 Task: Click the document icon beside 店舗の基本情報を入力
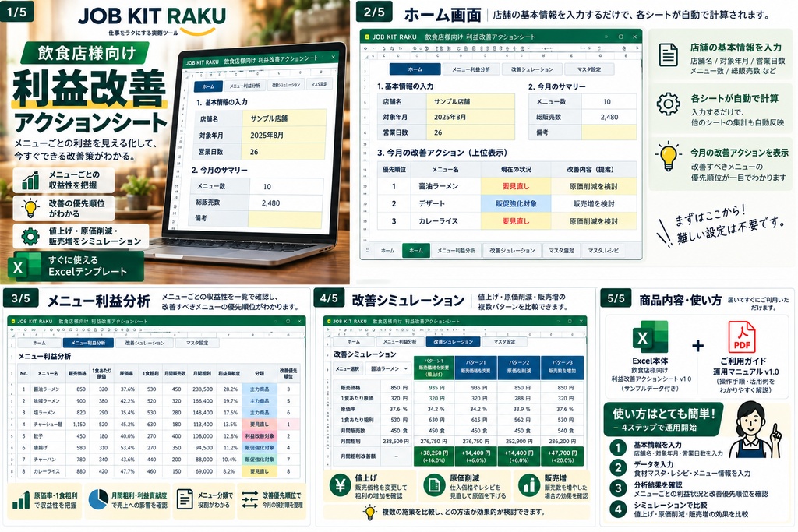click(668, 55)
